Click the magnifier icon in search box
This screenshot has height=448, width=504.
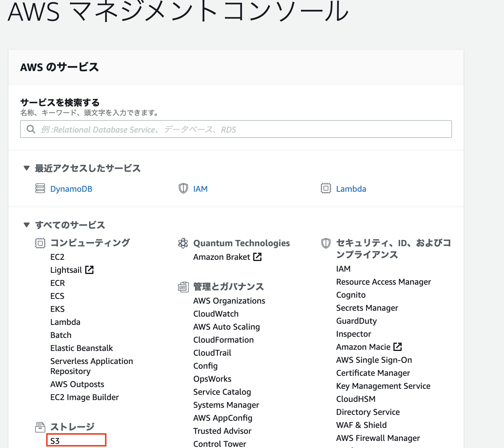31,129
